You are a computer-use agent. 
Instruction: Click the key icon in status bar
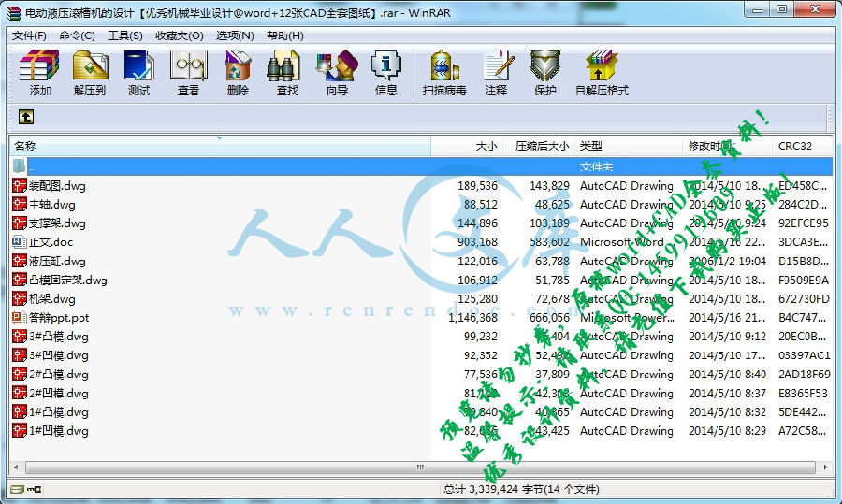(35, 489)
